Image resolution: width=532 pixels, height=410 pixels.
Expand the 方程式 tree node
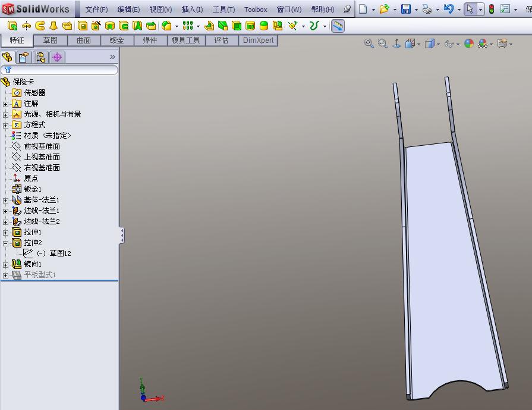pos(5,126)
